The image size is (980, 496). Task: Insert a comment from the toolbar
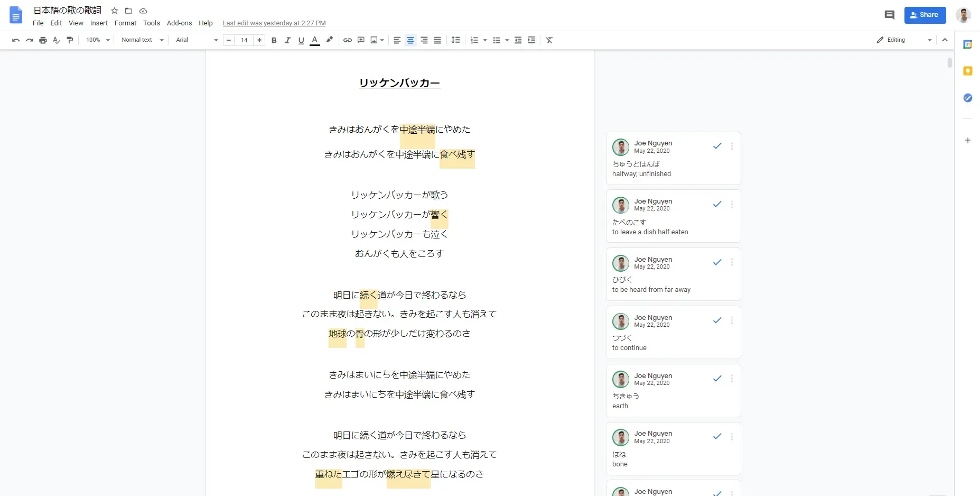(361, 40)
